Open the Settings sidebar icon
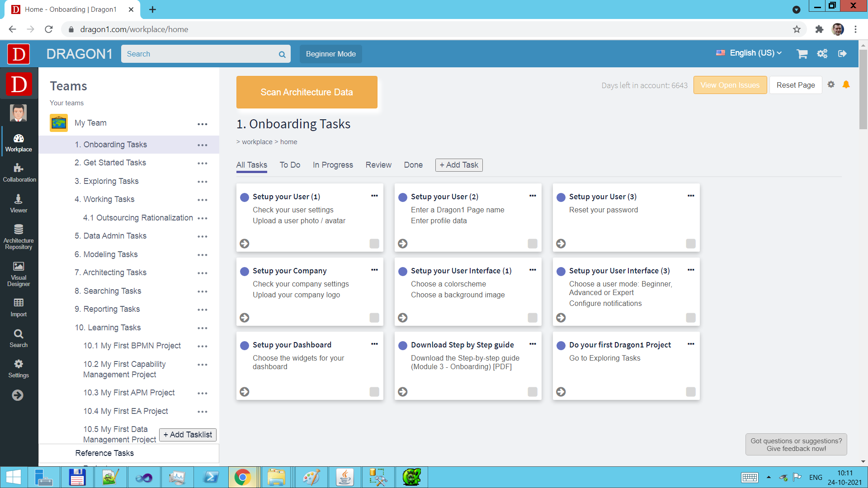The height and width of the screenshot is (488, 868). (19, 369)
